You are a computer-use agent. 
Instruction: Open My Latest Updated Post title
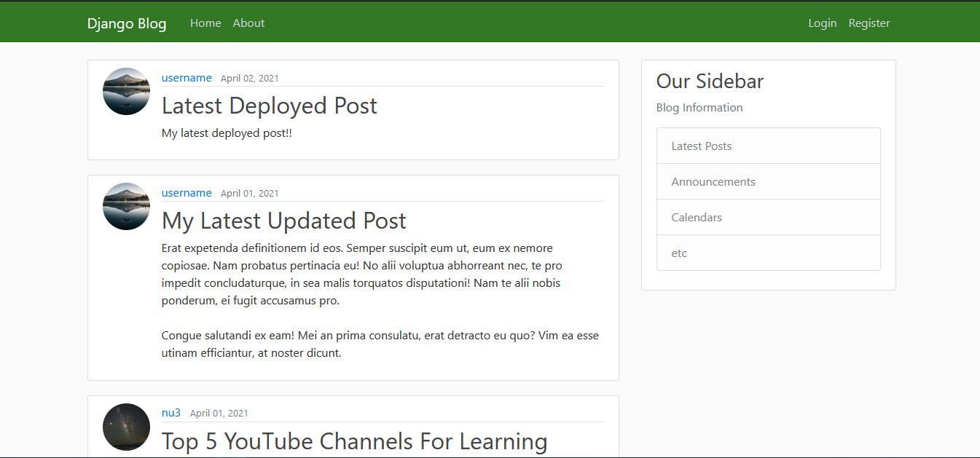coord(284,221)
